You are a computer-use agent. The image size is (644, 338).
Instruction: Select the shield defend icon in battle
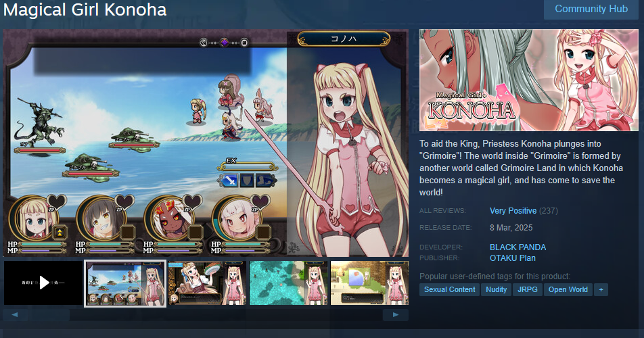248,180
